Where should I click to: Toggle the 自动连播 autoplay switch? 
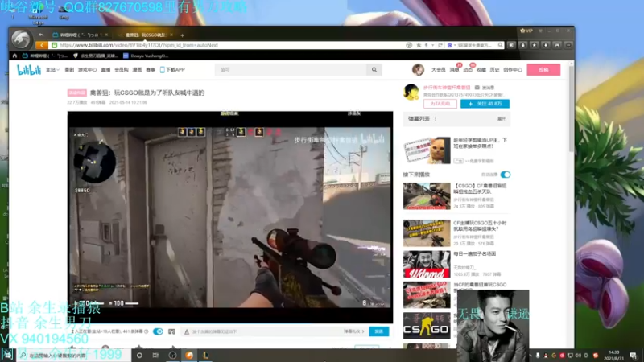506,175
